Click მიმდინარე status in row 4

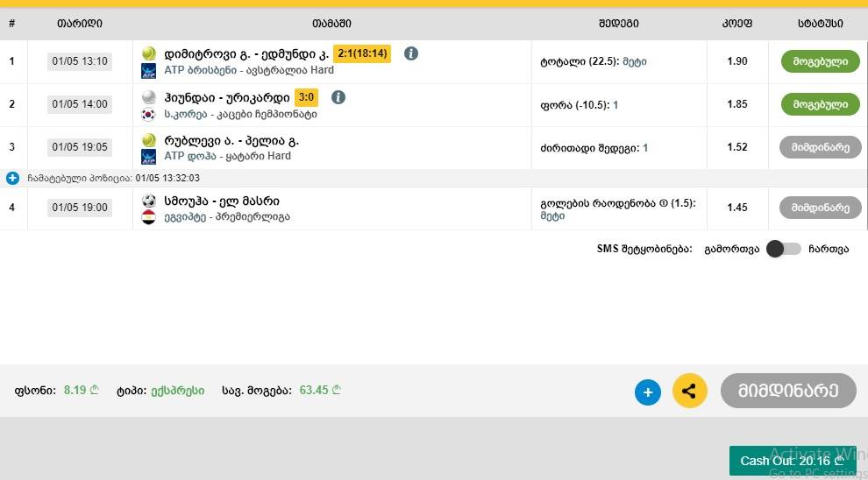point(821,208)
